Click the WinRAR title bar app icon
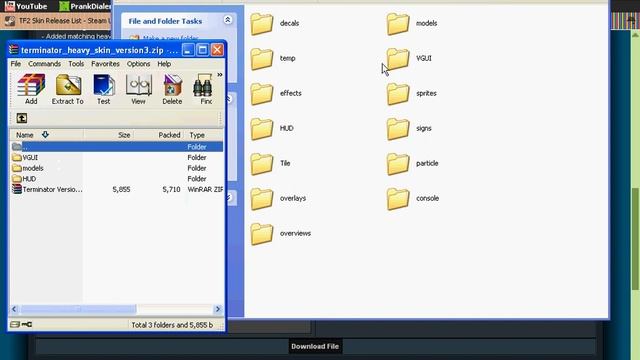 pyautogui.click(x=14, y=50)
